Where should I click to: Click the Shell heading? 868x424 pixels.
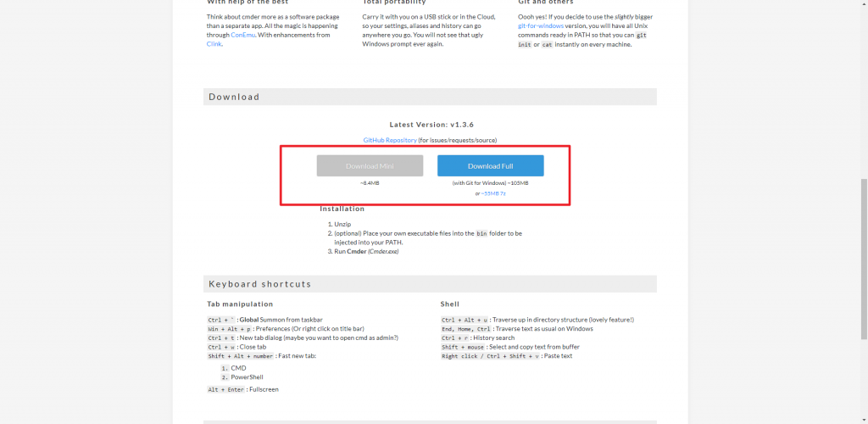449,304
